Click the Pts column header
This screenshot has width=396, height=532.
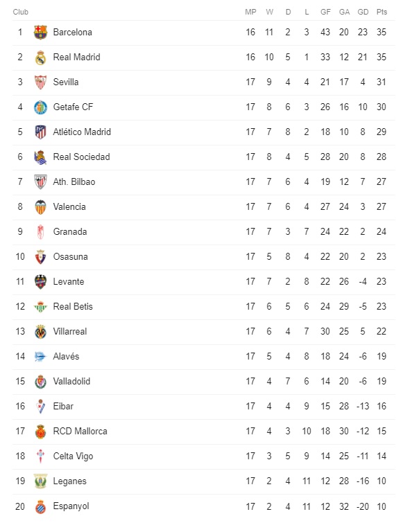click(381, 12)
